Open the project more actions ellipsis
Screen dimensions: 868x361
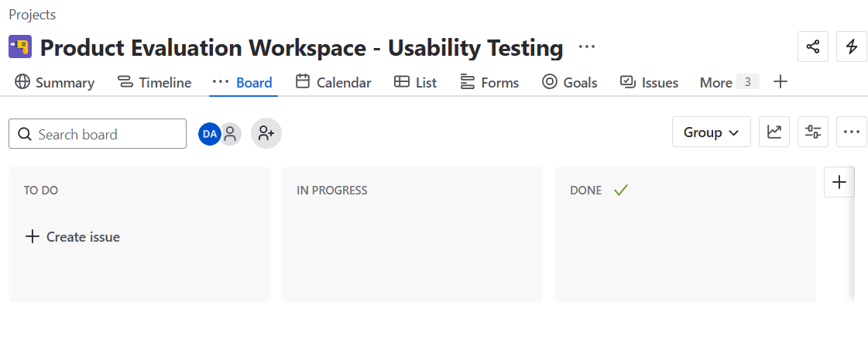click(x=587, y=47)
